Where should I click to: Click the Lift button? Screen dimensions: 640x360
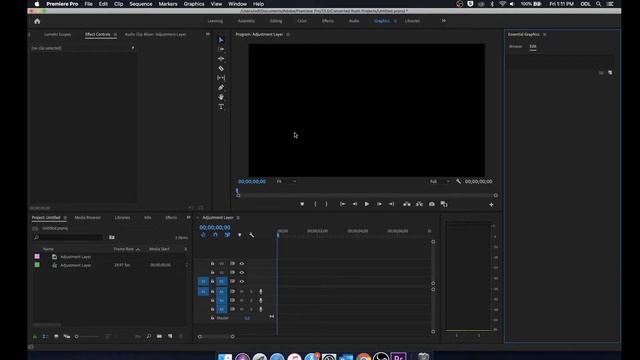(407, 204)
